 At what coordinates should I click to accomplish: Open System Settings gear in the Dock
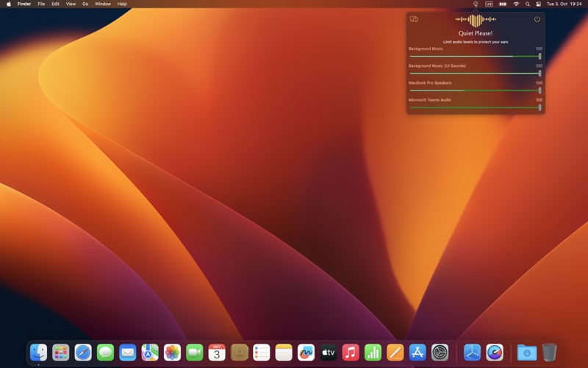pos(440,353)
